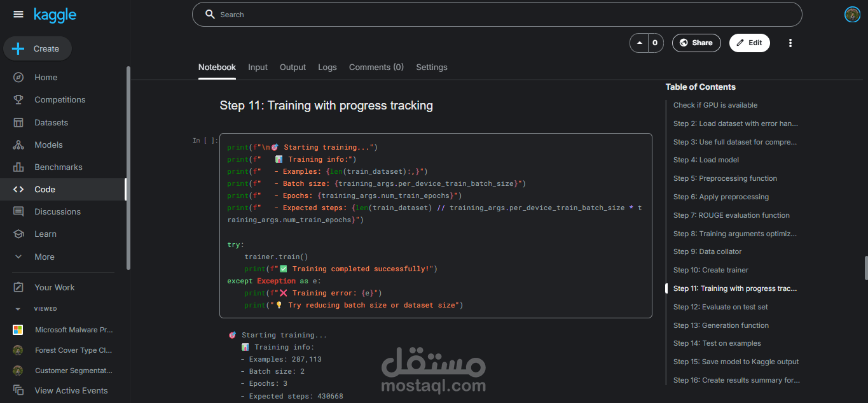Jump to Step 15: Save model
Image resolution: width=868 pixels, height=403 pixels.
click(736, 362)
